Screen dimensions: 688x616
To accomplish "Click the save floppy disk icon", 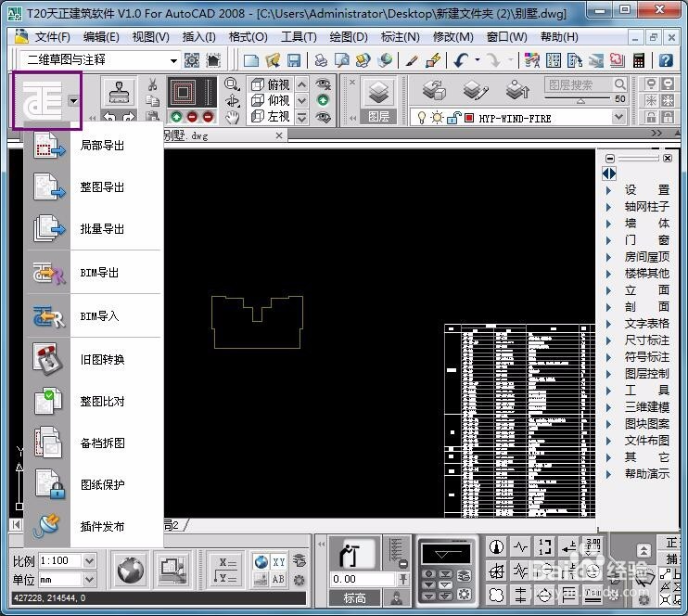I will click(x=294, y=60).
